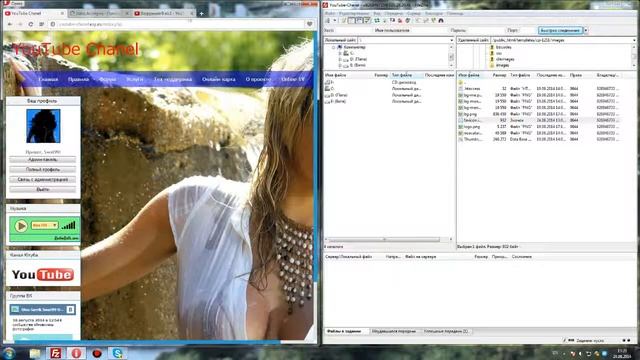This screenshot has width=640, height=360.
Task: Go back in the Opera browser
Action: (10, 24)
